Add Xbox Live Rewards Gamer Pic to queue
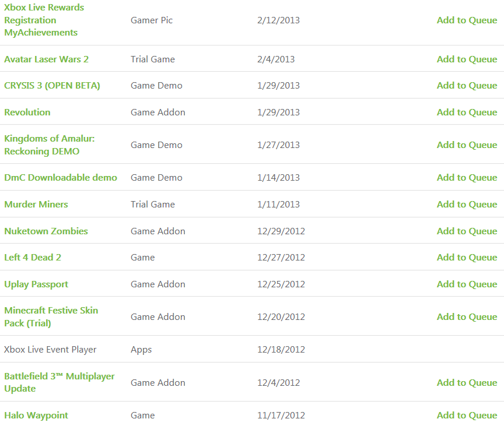Screen dimensions: 504x426 coord(467,20)
